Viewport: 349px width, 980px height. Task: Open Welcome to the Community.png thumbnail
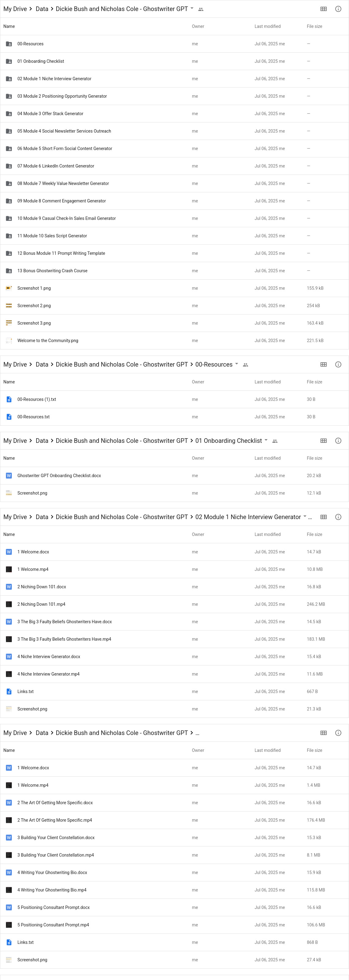(x=9, y=341)
